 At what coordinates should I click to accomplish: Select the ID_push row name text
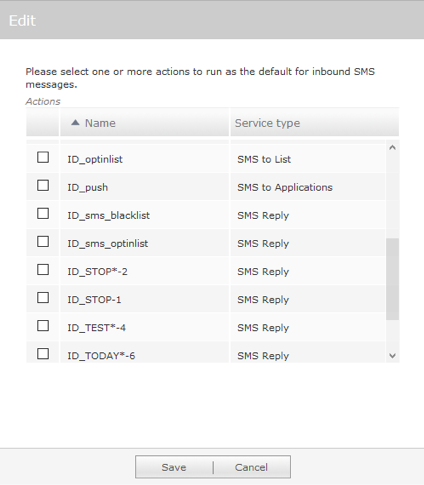tap(88, 187)
